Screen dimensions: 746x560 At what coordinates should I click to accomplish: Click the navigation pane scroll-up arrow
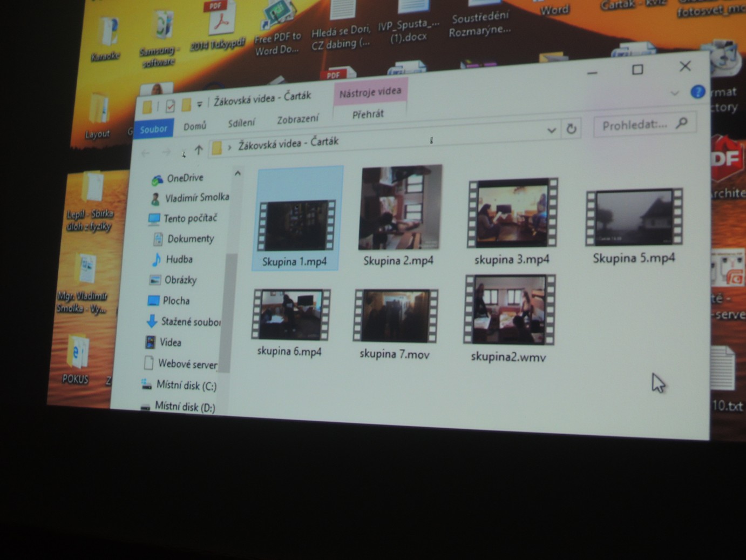coord(238,174)
